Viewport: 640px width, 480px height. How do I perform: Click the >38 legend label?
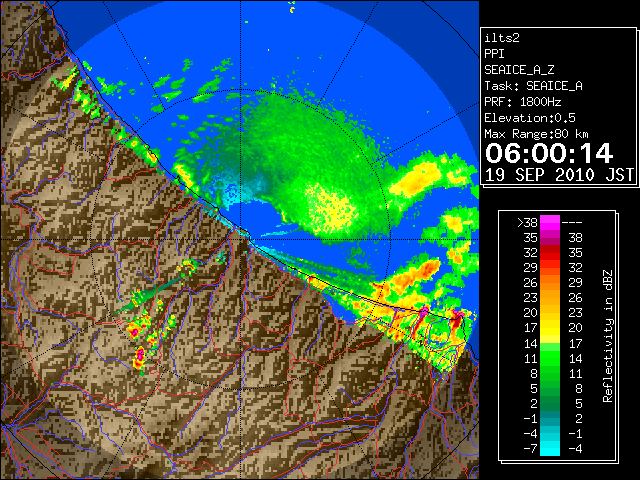coord(527,223)
